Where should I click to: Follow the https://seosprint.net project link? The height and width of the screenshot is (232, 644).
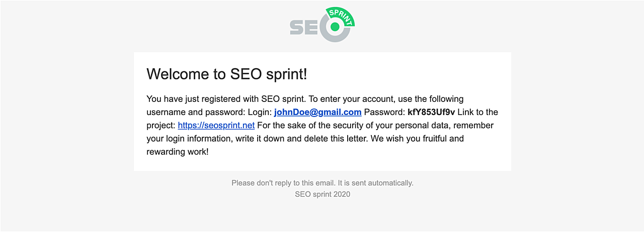pos(216,125)
